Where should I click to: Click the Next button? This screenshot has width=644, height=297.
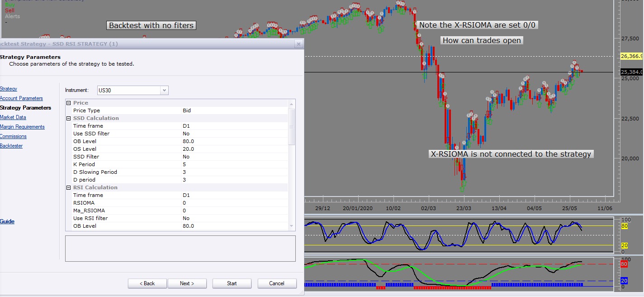tap(187, 283)
